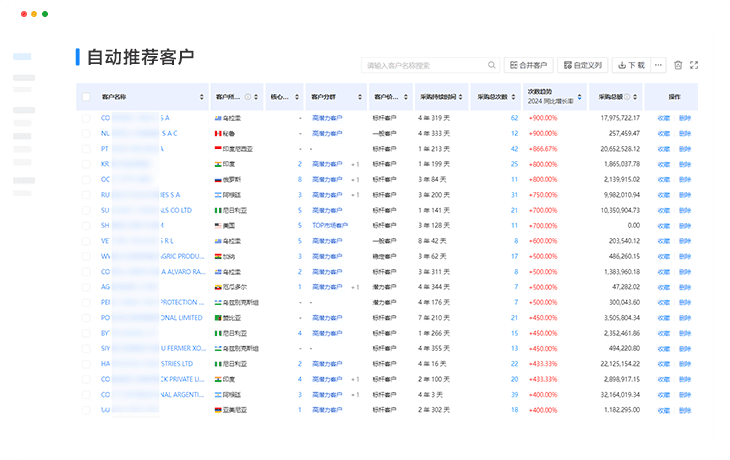The height and width of the screenshot is (460, 730).
Task: Click the duration cell '7 年 210 天'
Action: [434, 318]
